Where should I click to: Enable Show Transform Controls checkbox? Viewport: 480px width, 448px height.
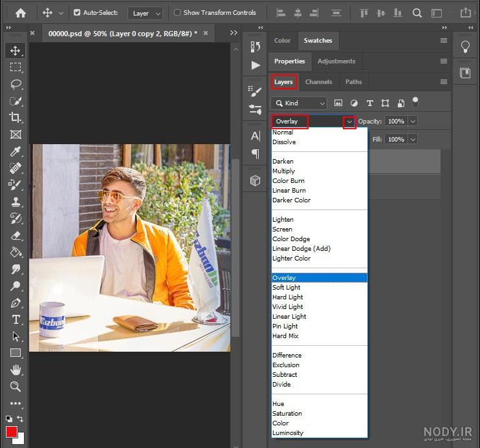[x=177, y=12]
